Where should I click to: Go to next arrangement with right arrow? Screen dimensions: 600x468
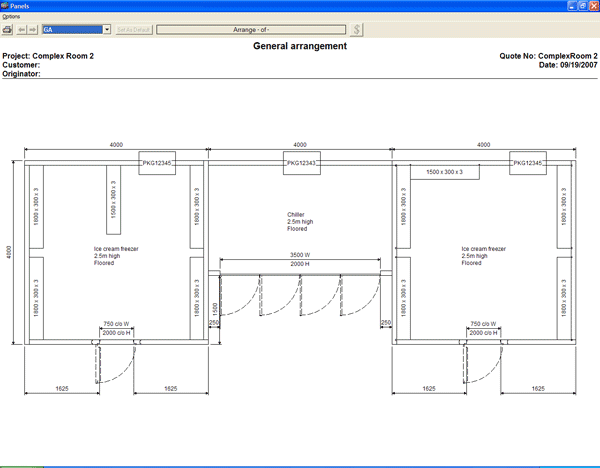34,31
